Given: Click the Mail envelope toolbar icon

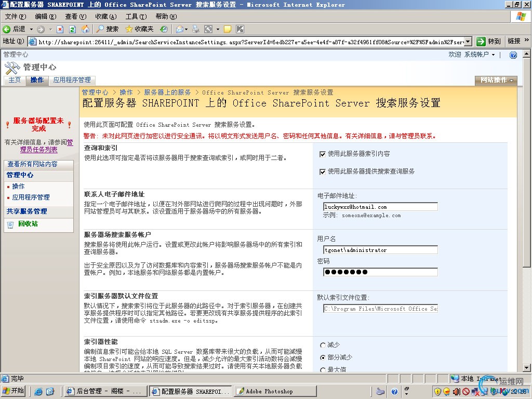Looking at the screenshot, I should pos(179,29).
